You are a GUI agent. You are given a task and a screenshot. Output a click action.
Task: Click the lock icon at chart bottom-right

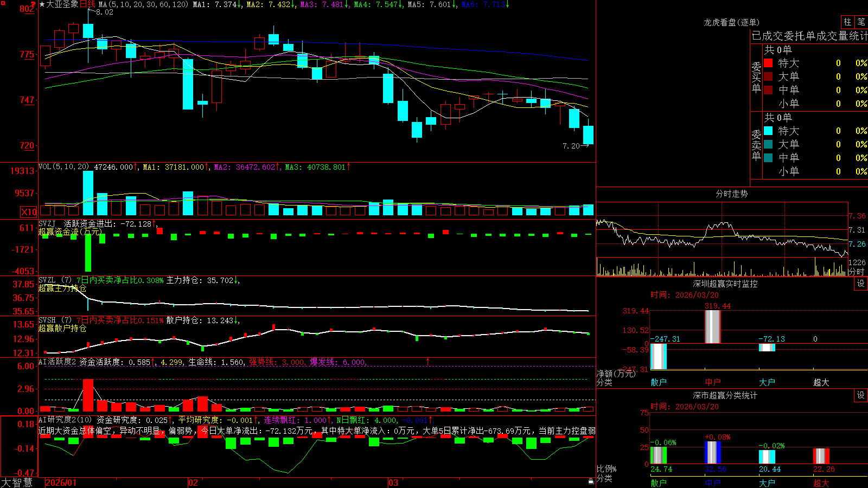(x=591, y=481)
